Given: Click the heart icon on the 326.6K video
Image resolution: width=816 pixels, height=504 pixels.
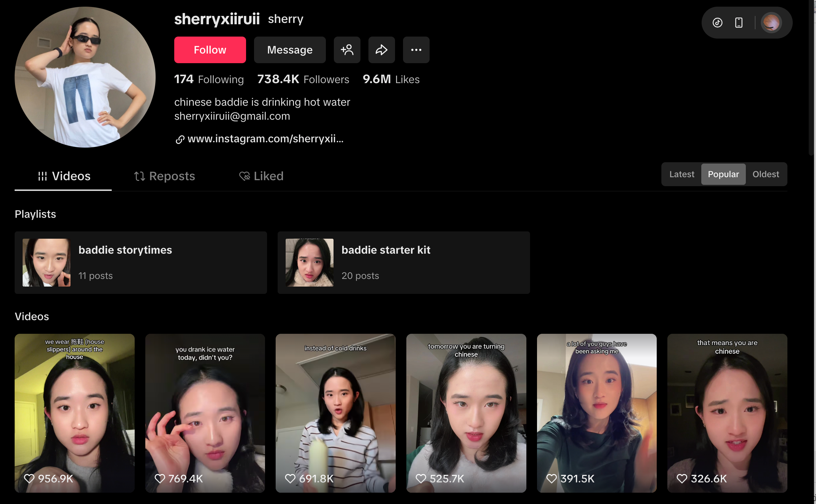Looking at the screenshot, I should tap(682, 479).
